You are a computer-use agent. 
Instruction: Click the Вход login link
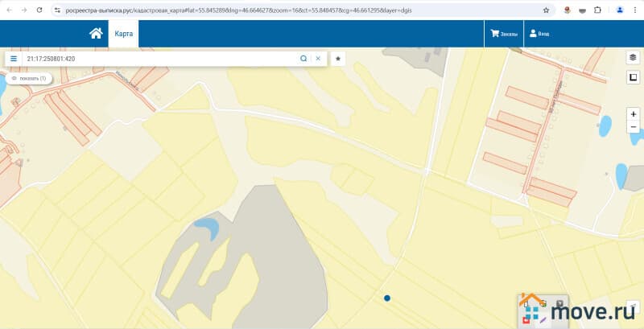[539, 35]
